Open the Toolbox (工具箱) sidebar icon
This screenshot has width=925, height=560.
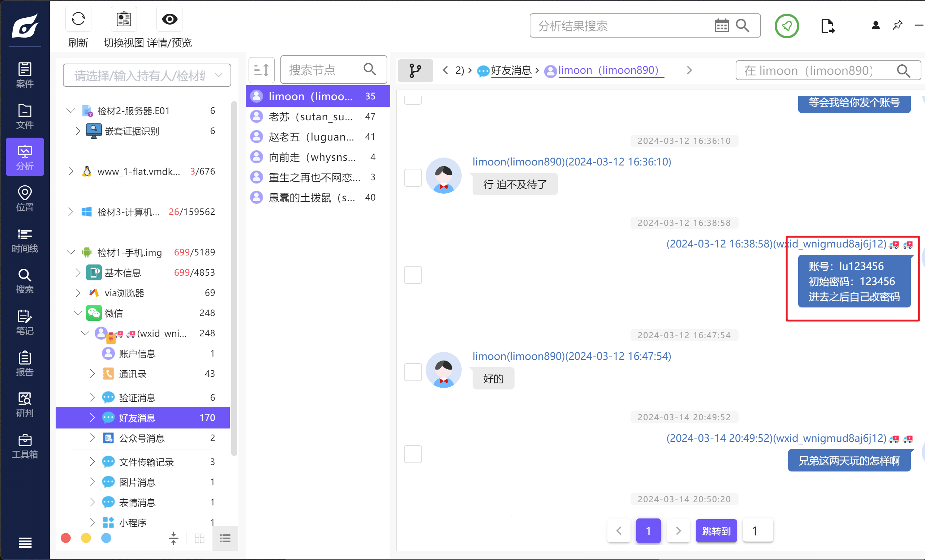click(25, 446)
